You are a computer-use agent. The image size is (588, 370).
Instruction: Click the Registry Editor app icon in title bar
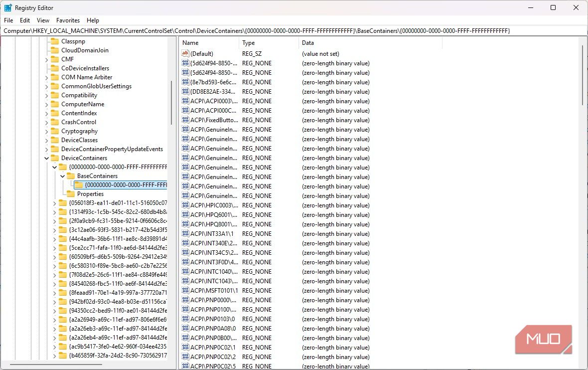pos(8,8)
